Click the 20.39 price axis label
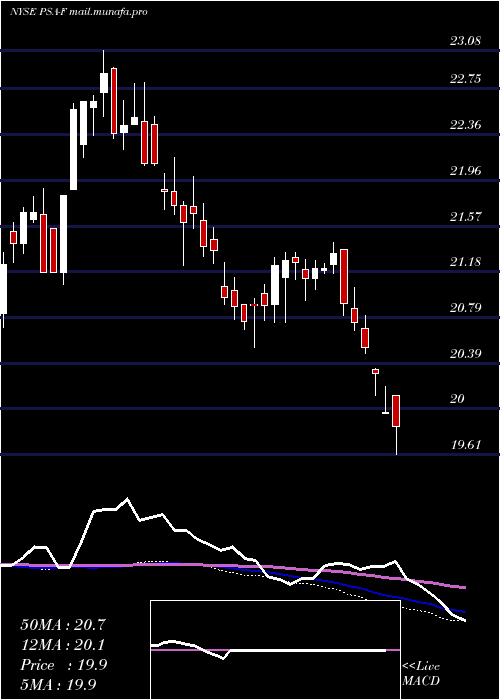The image size is (500, 700). (x=465, y=354)
